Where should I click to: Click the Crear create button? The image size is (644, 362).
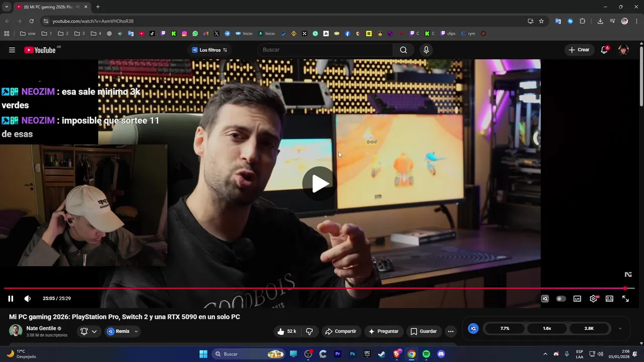pos(579,50)
